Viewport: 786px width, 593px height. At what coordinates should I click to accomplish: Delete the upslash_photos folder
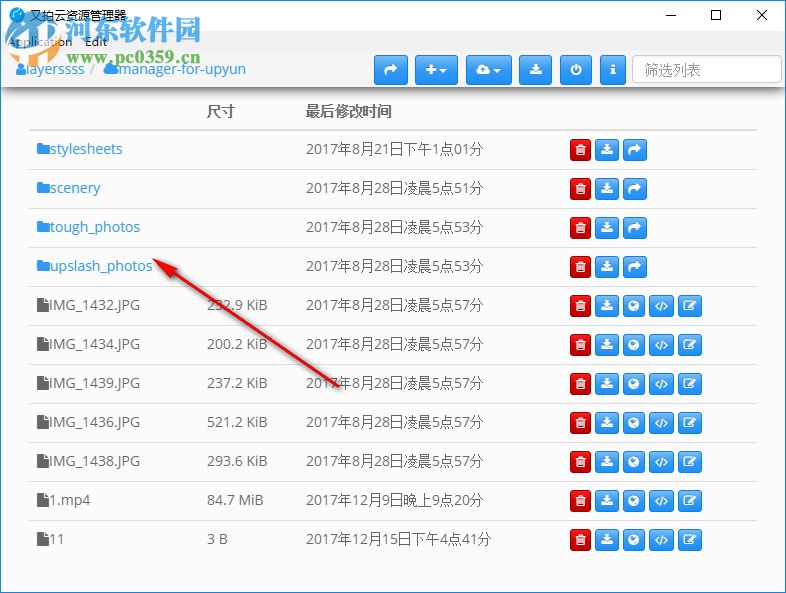click(x=580, y=267)
